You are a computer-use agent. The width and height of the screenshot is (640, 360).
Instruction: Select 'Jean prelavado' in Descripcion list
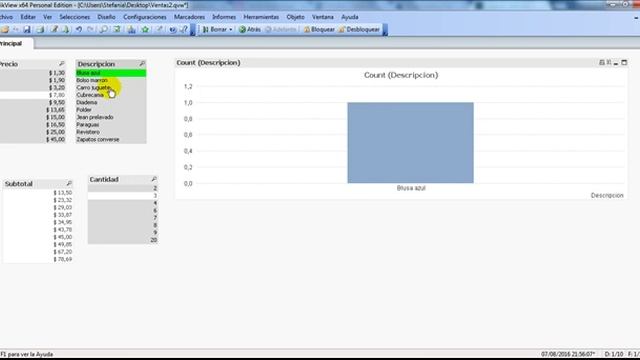[111, 117]
